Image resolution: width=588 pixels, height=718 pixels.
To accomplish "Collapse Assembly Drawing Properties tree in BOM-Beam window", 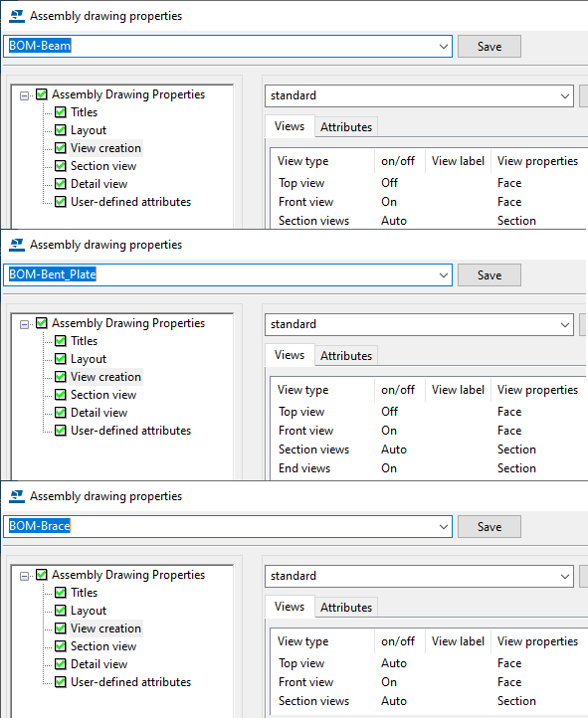I will coord(24,95).
